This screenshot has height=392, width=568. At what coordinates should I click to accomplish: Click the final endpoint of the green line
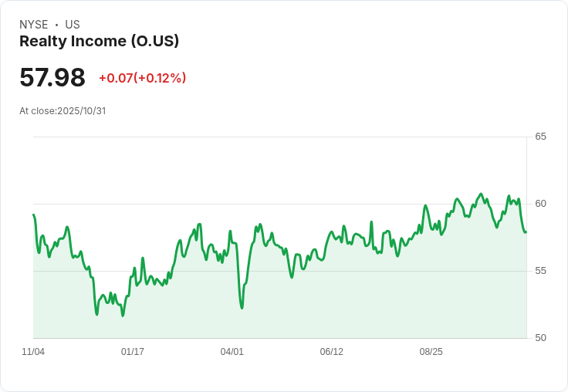526,231
